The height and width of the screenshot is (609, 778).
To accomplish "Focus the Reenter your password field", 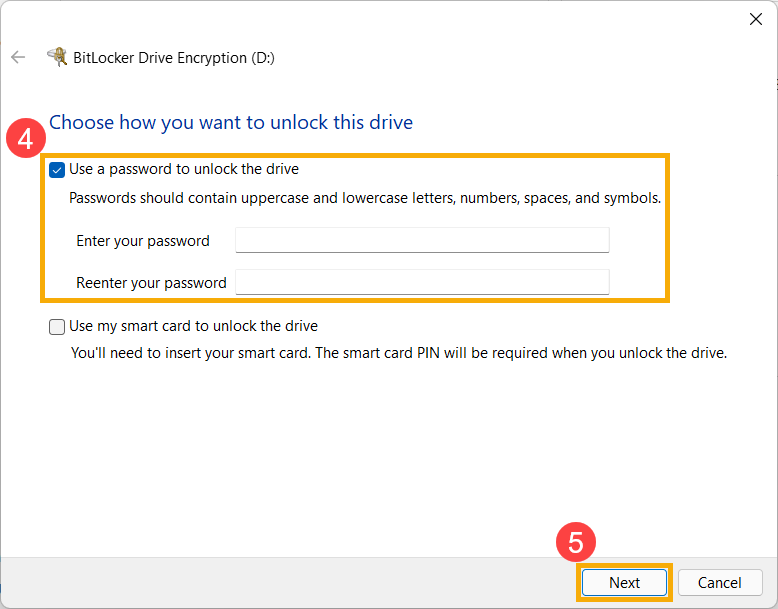I will click(x=422, y=282).
